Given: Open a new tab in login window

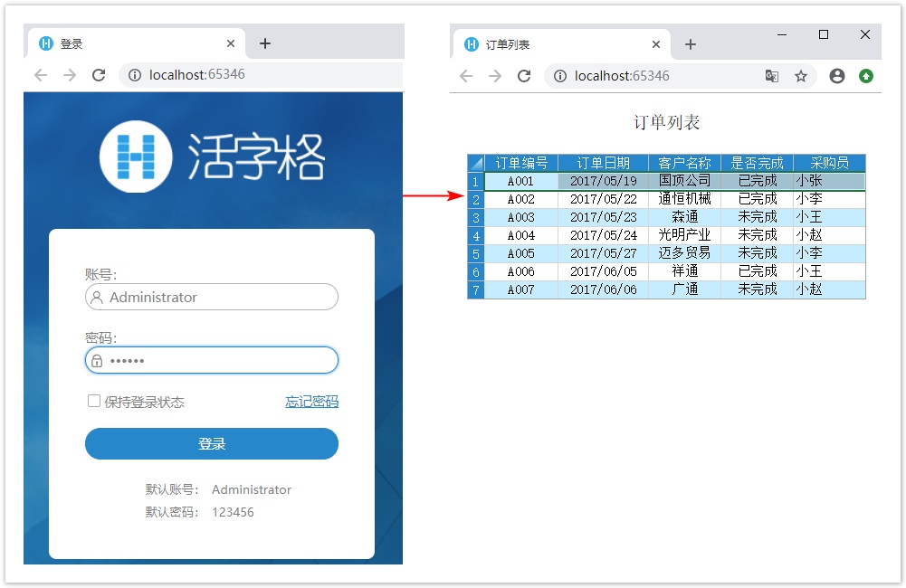Looking at the screenshot, I should click(265, 43).
